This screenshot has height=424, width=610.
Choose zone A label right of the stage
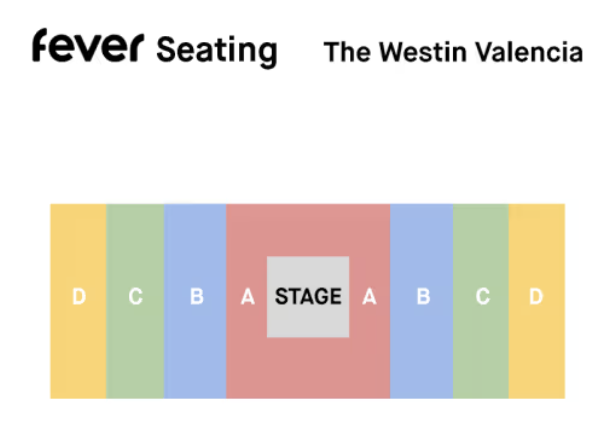coord(370,297)
